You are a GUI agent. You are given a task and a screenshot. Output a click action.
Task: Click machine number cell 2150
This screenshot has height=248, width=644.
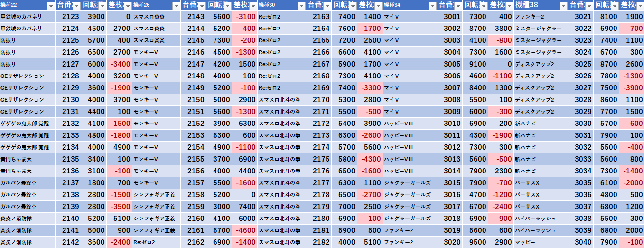194,100
